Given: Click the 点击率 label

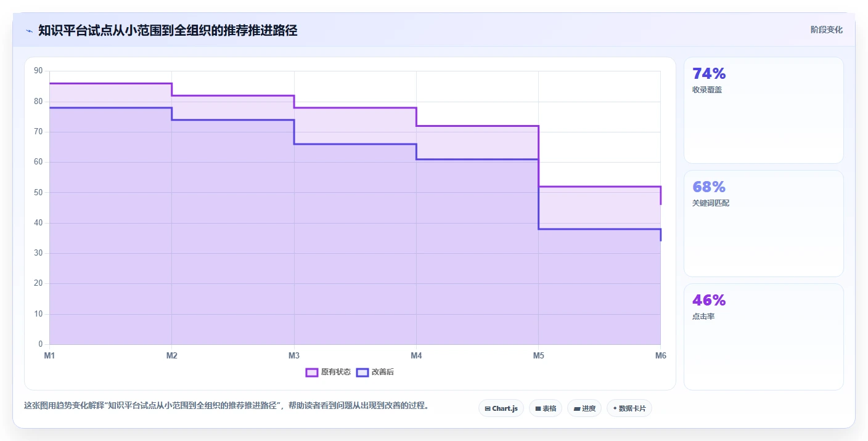Looking at the screenshot, I should point(703,317).
